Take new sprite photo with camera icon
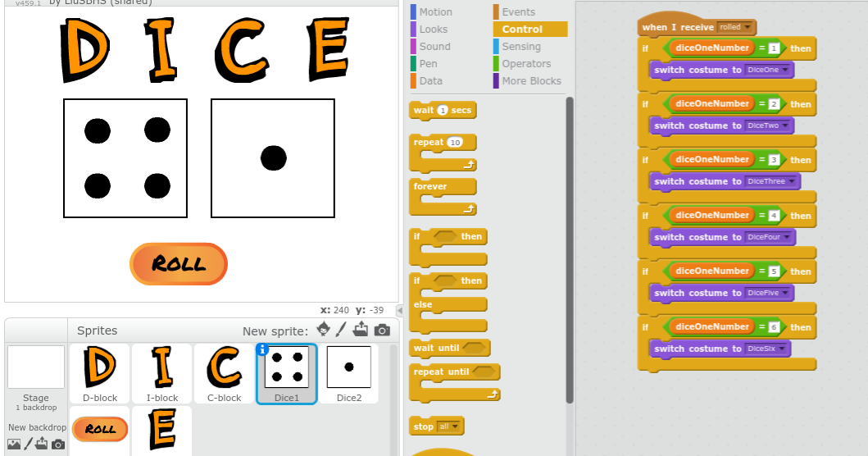Screen dimensions: 868x456 coord(382,331)
